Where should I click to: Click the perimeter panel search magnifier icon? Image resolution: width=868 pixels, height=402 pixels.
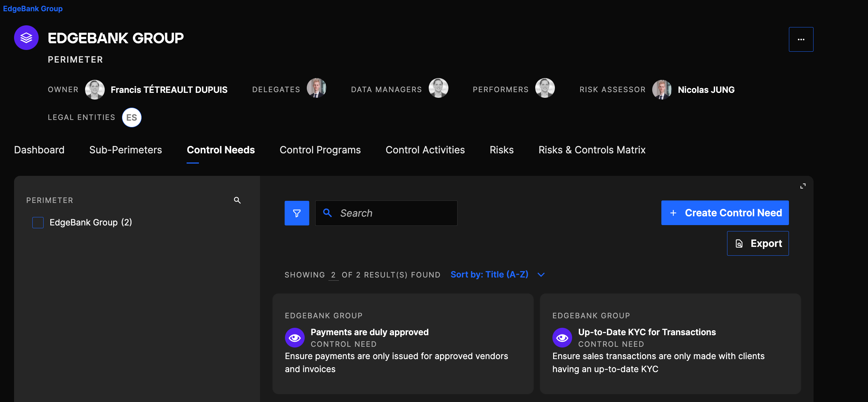(237, 200)
